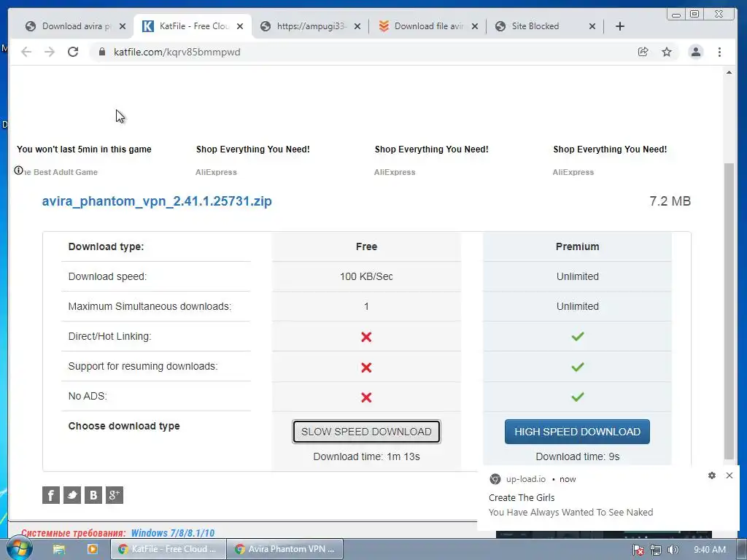
Task: Close the KatFile tab
Action: [x=240, y=26]
